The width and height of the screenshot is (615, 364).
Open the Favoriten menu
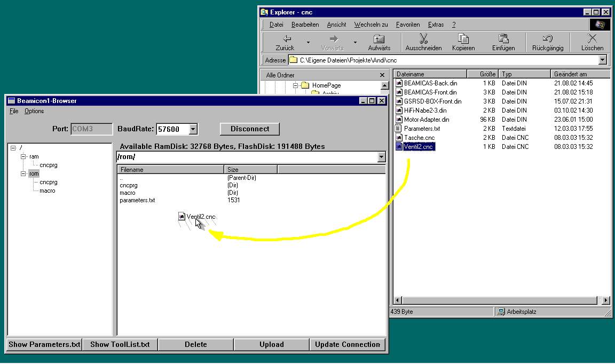(x=408, y=25)
